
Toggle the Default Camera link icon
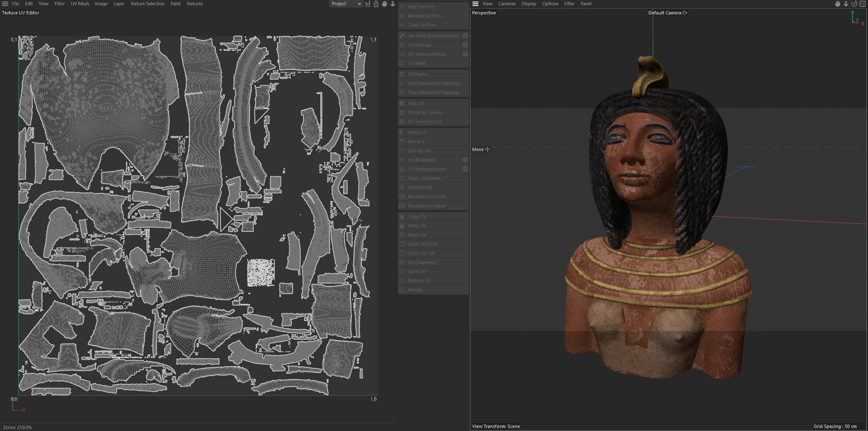(685, 13)
